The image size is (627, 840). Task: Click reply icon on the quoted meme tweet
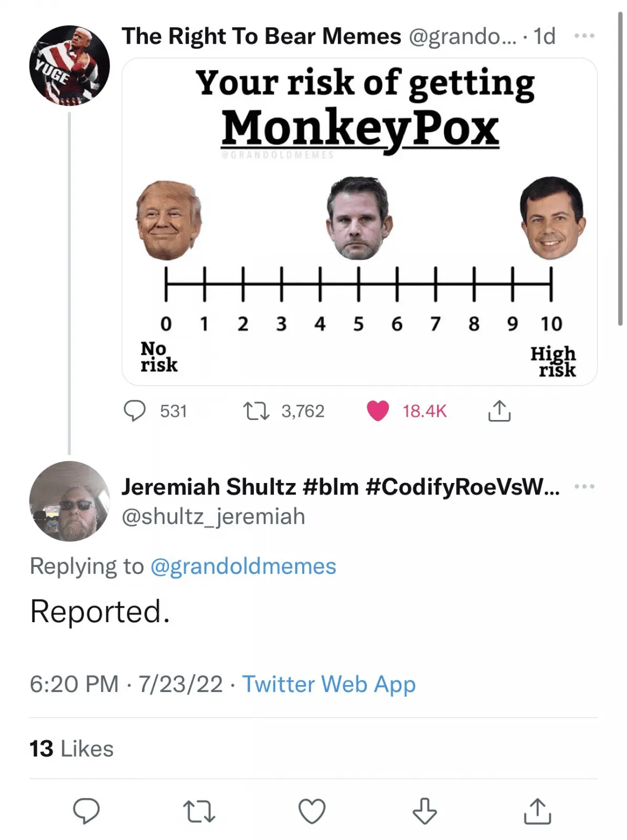(135, 411)
